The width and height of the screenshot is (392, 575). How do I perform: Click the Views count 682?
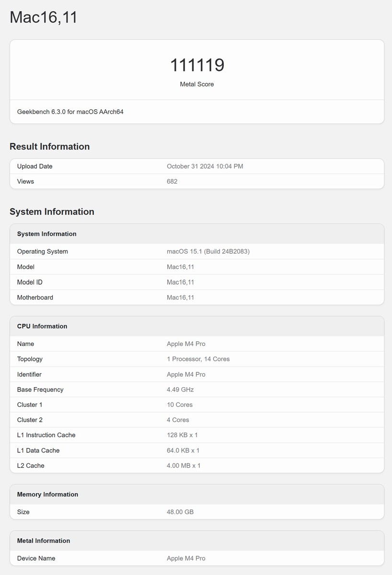[172, 182]
